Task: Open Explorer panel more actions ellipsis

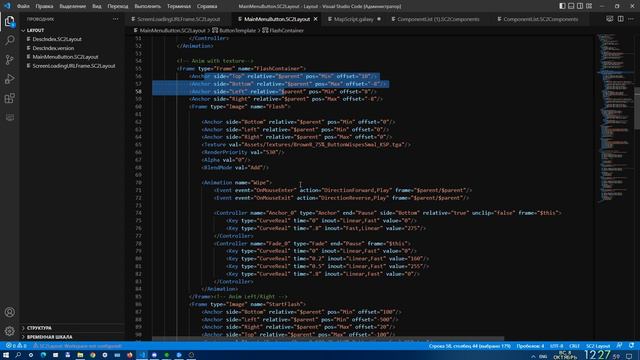Action: (116, 19)
